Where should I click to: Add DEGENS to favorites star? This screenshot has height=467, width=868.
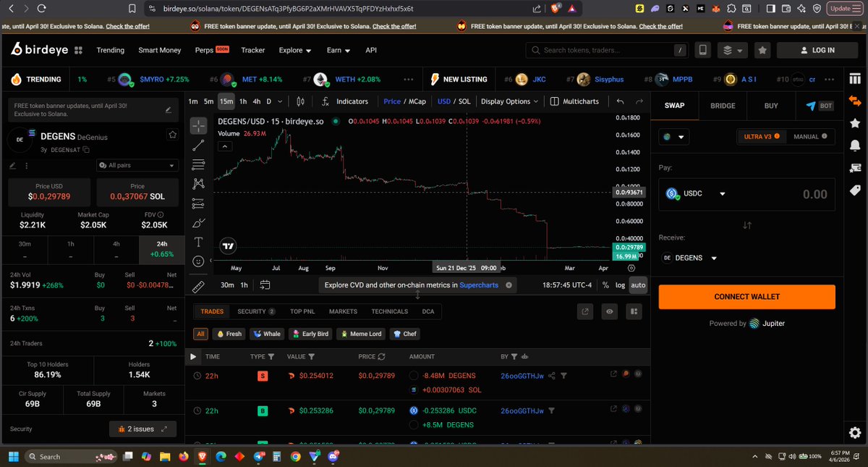click(172, 134)
